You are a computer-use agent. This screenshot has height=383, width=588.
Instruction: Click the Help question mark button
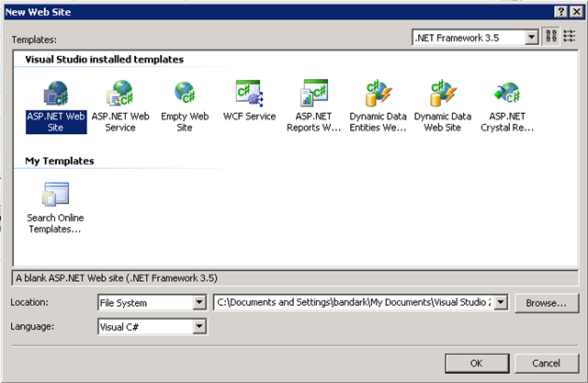point(560,12)
